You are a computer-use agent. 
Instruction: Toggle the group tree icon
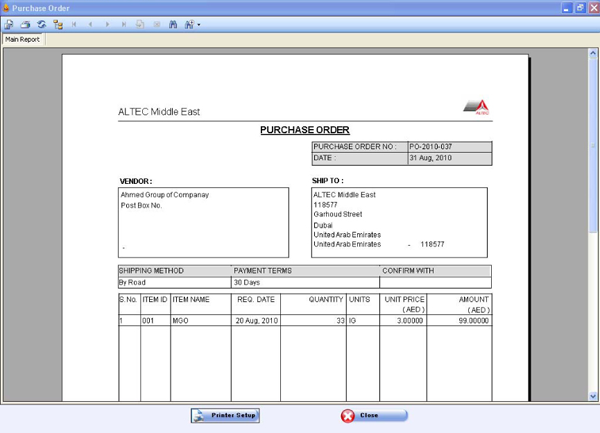tap(58, 24)
